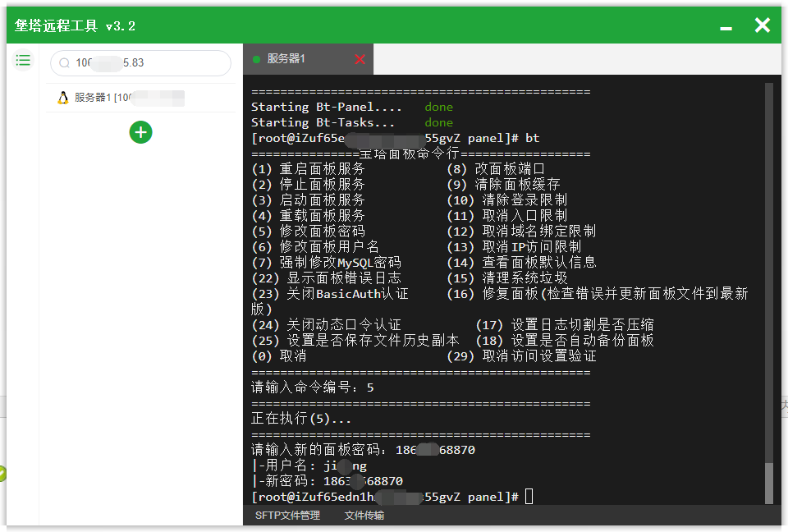Open the green list menu icon

(23, 61)
